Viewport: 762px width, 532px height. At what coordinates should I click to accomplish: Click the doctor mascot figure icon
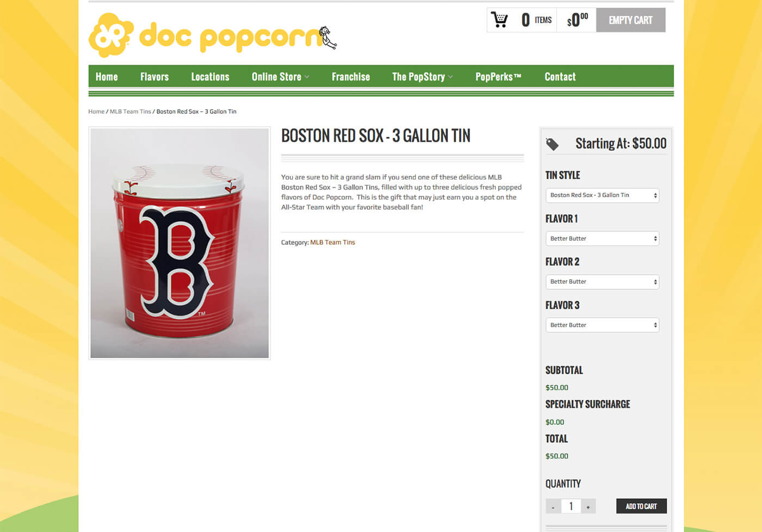328,38
